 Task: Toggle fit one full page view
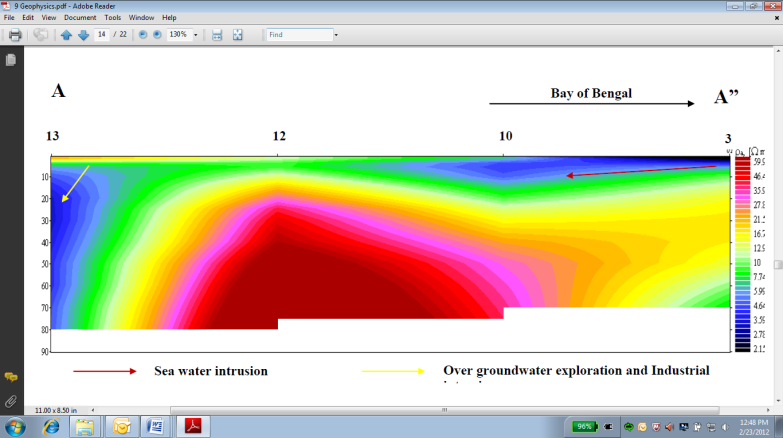238,35
